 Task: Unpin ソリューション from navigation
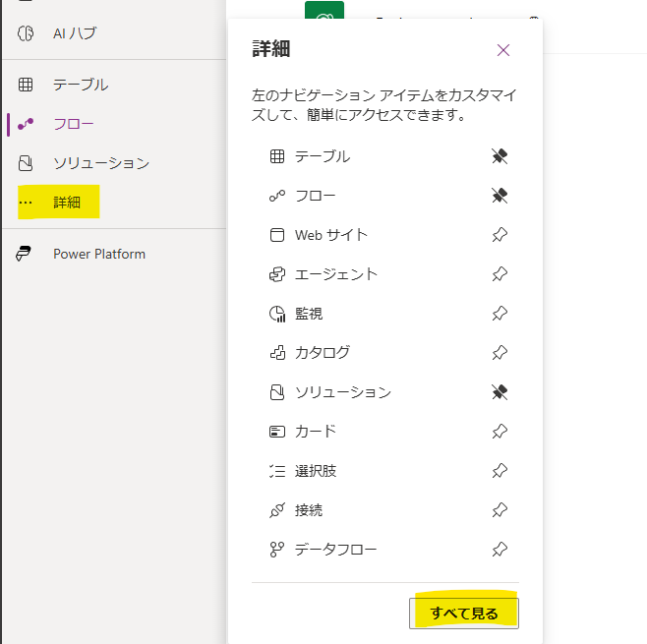pyautogui.click(x=500, y=392)
